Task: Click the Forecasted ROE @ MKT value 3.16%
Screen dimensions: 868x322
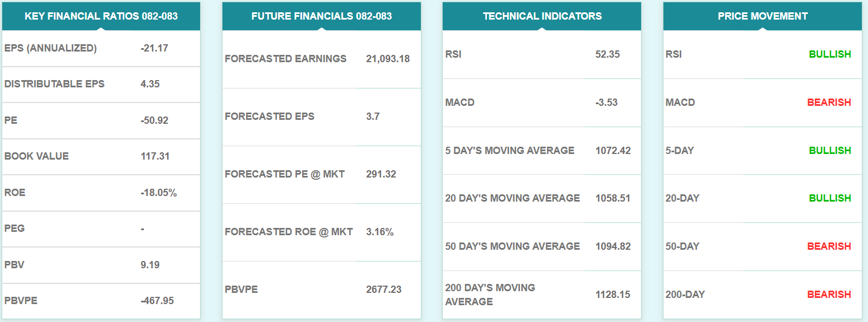Action: tap(379, 232)
